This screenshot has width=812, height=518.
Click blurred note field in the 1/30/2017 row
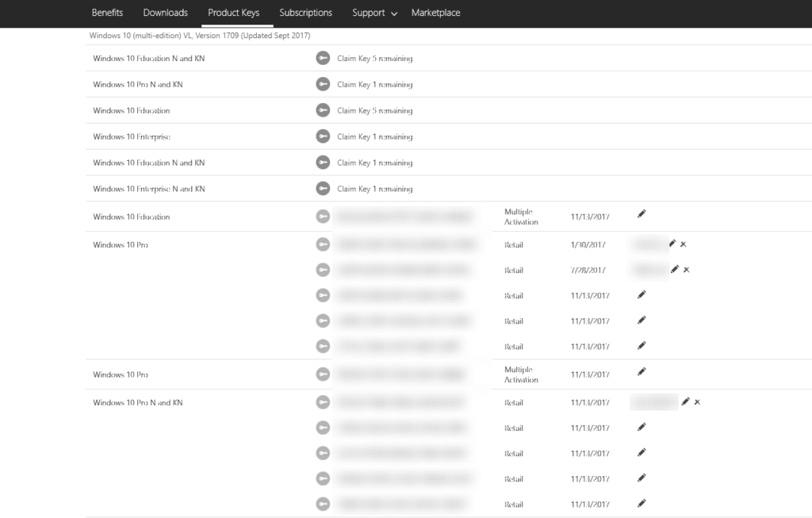[649, 244]
